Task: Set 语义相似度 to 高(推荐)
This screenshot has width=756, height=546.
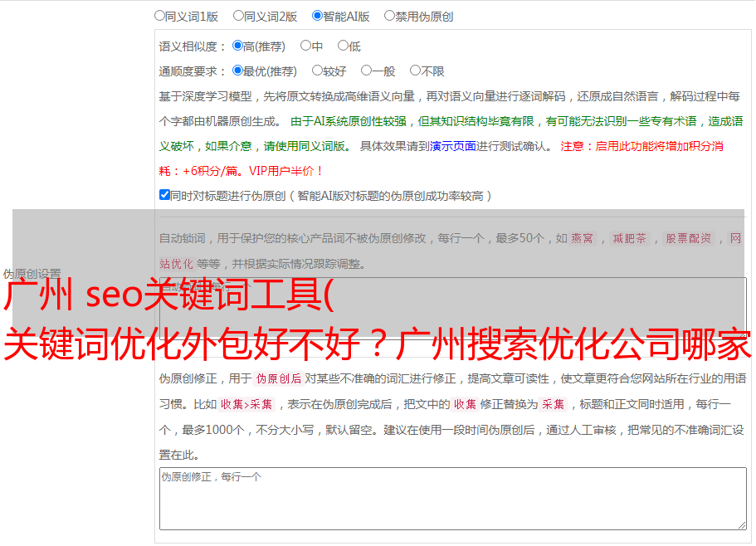Action: pyautogui.click(x=237, y=46)
